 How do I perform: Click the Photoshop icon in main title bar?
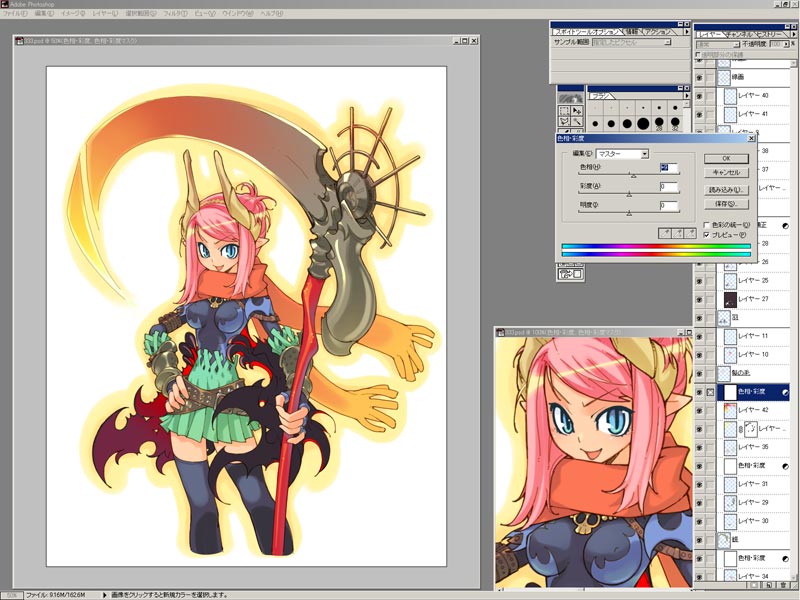click(5, 4)
